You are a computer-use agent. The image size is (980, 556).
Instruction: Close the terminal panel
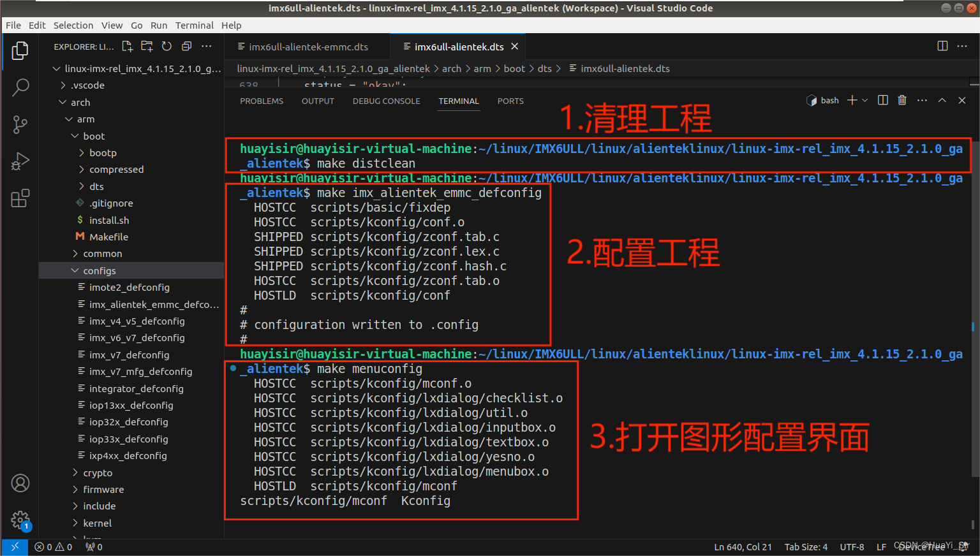962,100
